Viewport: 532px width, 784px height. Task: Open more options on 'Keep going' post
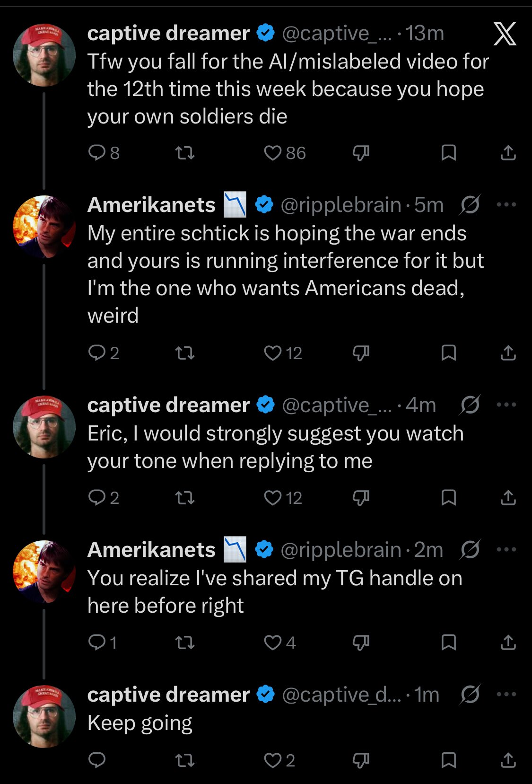(x=506, y=695)
